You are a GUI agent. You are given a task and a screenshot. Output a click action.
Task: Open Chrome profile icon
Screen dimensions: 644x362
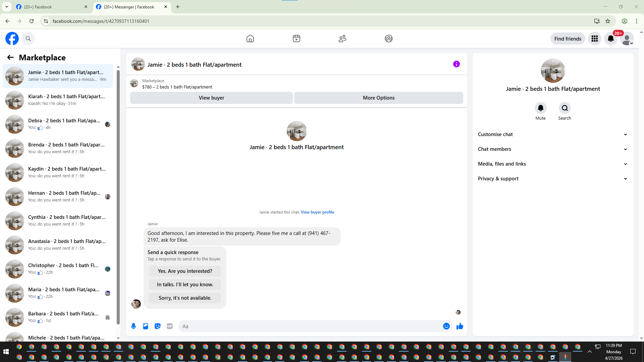click(x=625, y=21)
